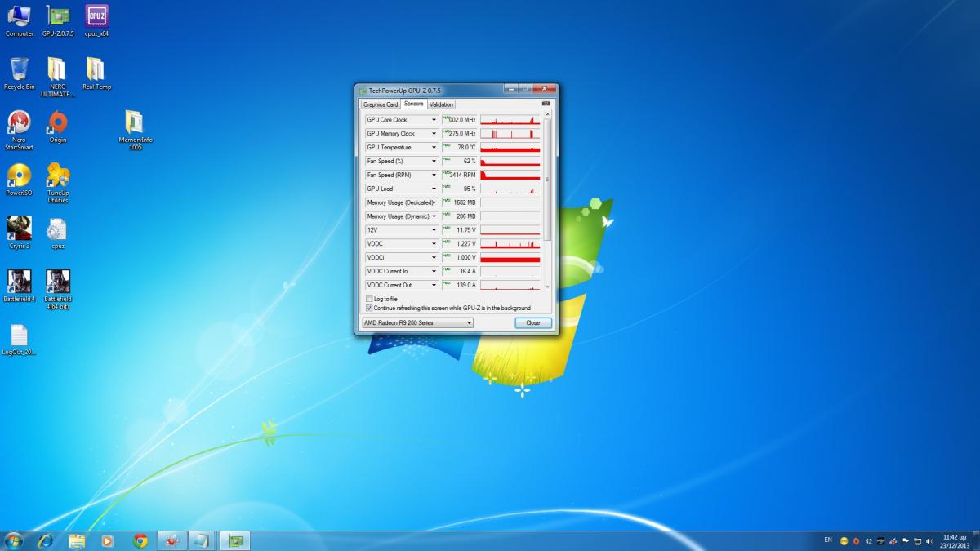
Task: Switch to the Graphics Card tab
Action: click(x=381, y=104)
